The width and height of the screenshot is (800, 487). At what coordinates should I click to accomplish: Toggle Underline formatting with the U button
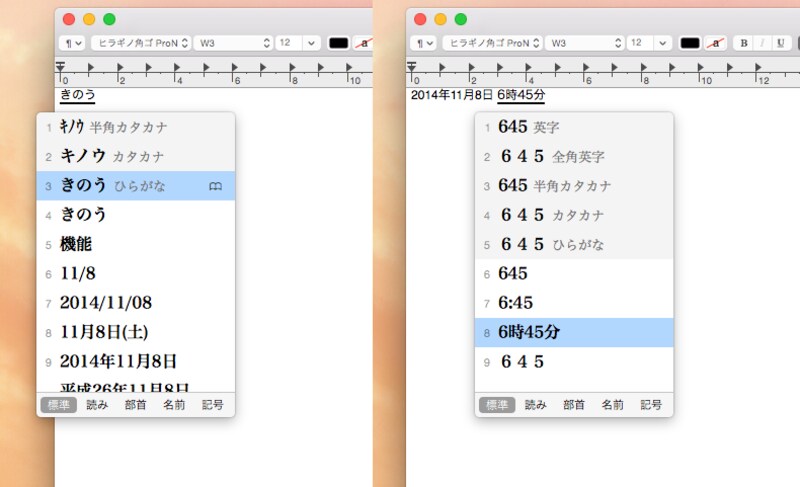coord(778,43)
